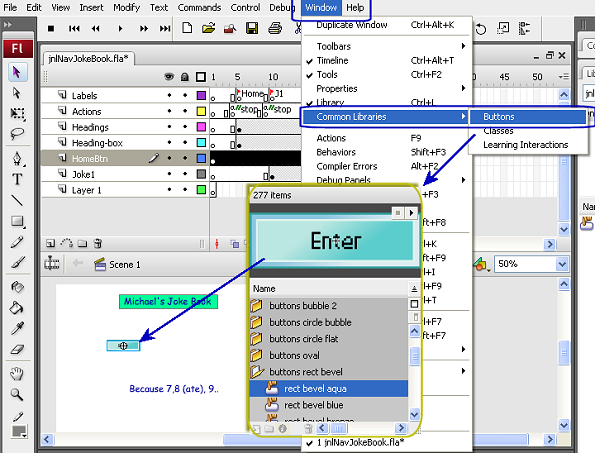Open the Modify menu
Viewport: 595px width, 453px height.
point(126,8)
